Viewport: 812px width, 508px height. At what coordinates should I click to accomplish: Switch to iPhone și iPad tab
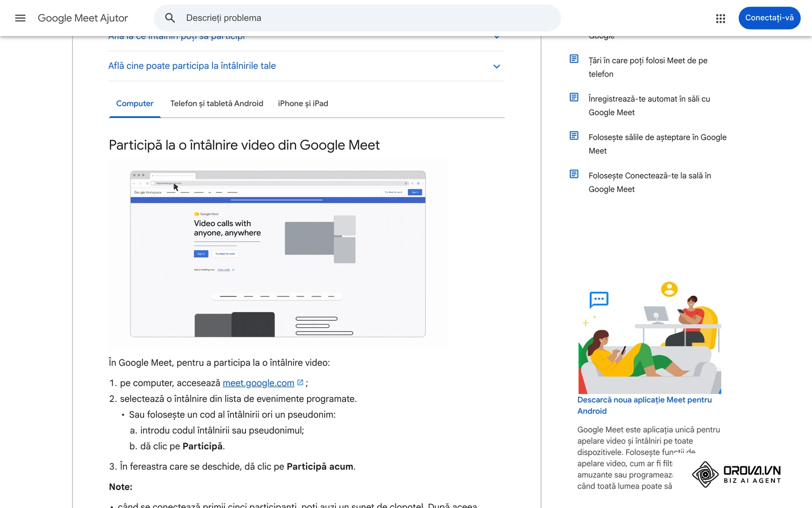303,104
